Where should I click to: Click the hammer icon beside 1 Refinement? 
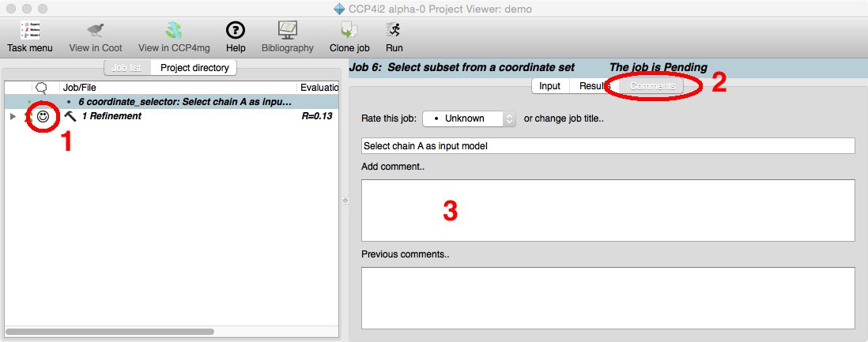[x=70, y=116]
